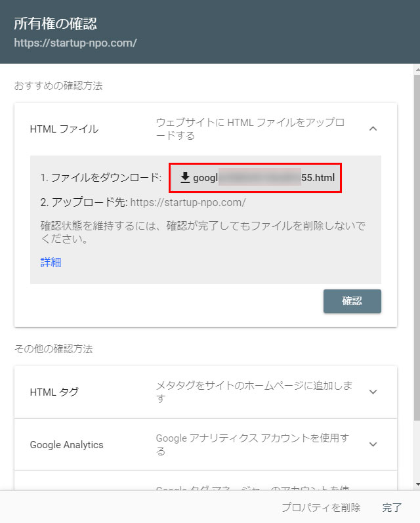
Task: Click the vertical scrollbar thumb
Action: (x=415, y=243)
